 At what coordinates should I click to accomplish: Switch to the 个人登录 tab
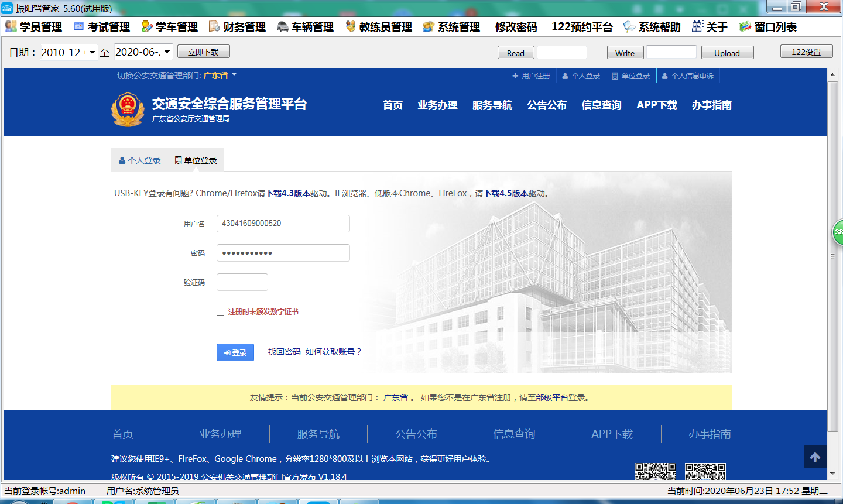coord(140,160)
